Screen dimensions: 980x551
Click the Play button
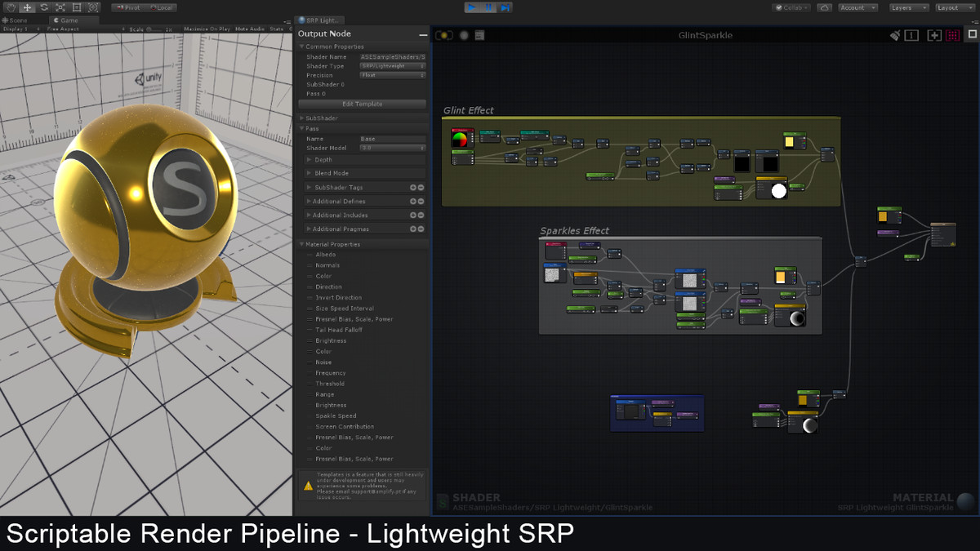pyautogui.click(x=472, y=7)
